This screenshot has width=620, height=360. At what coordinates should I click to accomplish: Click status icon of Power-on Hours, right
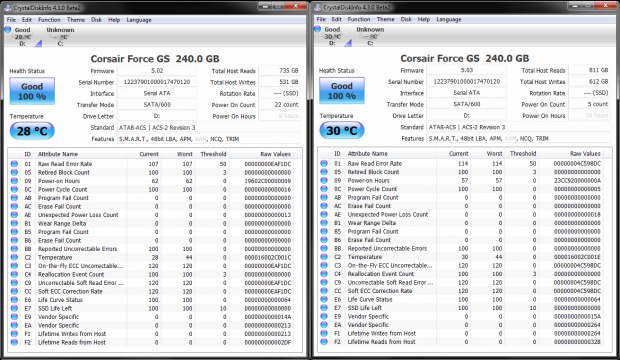coord(324,180)
